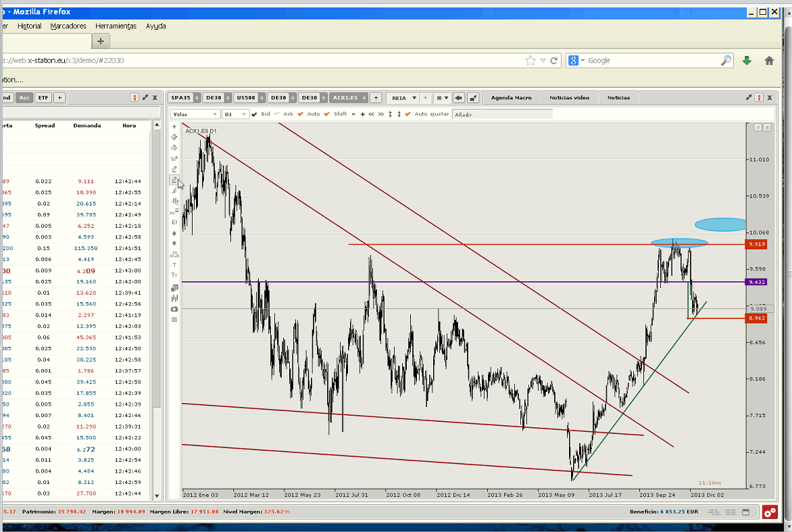792x532 pixels.
Task: Select the Tt text label tool
Action: tap(174, 275)
